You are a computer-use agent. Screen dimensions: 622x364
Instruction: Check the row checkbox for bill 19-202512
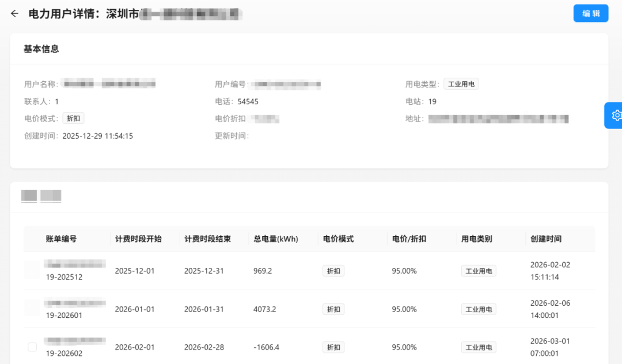pyautogui.click(x=32, y=270)
